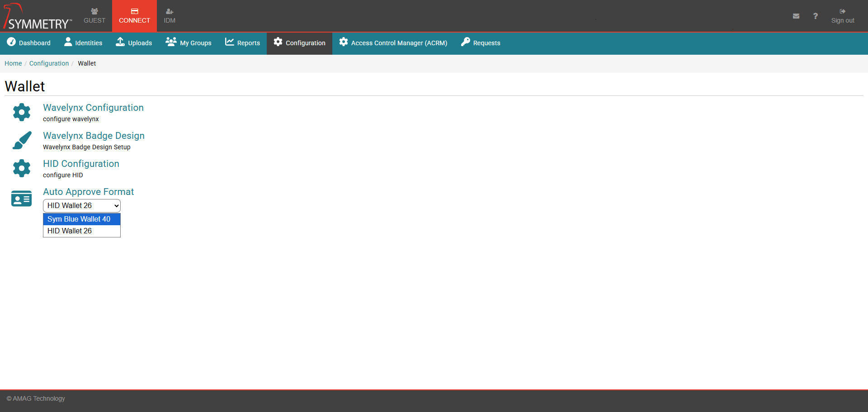
Task: Go to Dashboard in nav bar
Action: point(28,43)
